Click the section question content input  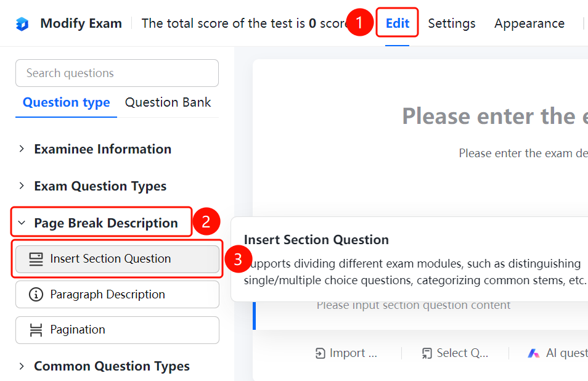click(x=413, y=305)
